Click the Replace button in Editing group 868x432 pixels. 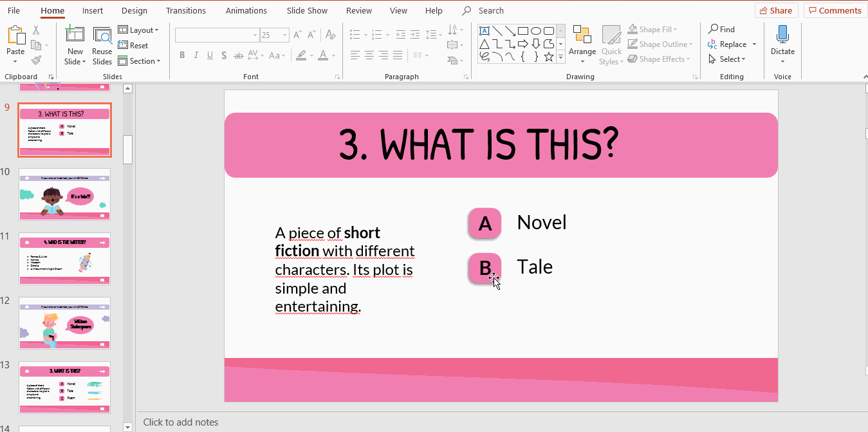coord(732,44)
